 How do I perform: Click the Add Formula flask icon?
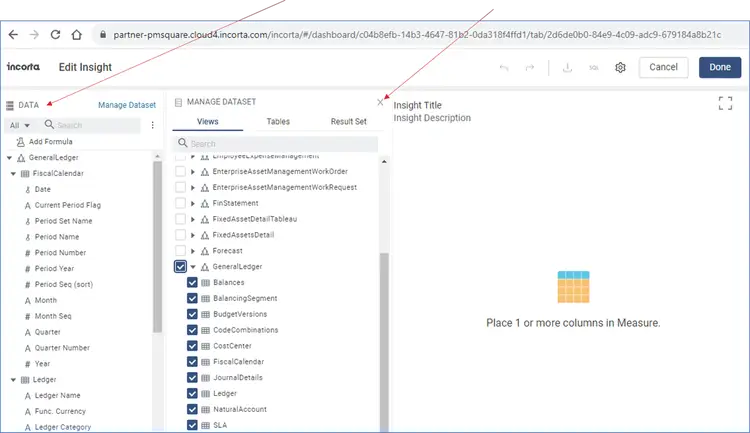pos(21,142)
